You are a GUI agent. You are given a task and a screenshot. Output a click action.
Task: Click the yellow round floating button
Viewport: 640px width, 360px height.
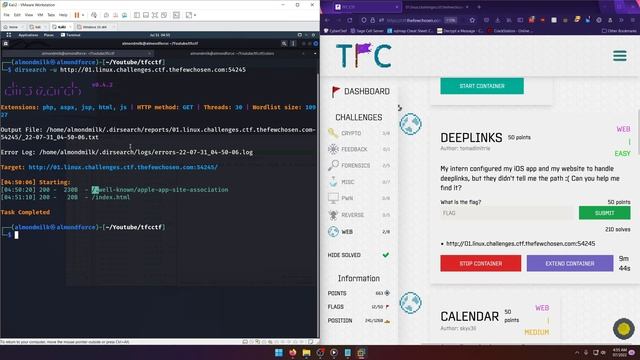pyautogui.click(x=623, y=329)
